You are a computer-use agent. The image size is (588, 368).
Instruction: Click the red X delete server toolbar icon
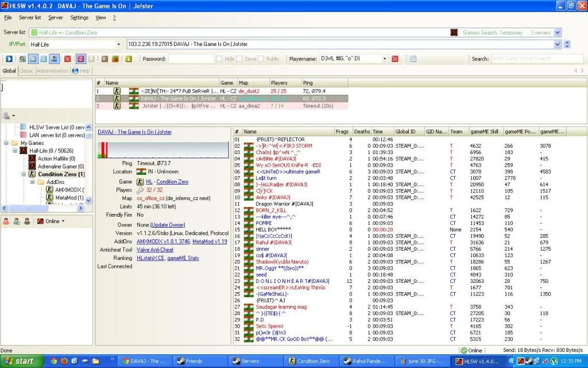(68, 59)
